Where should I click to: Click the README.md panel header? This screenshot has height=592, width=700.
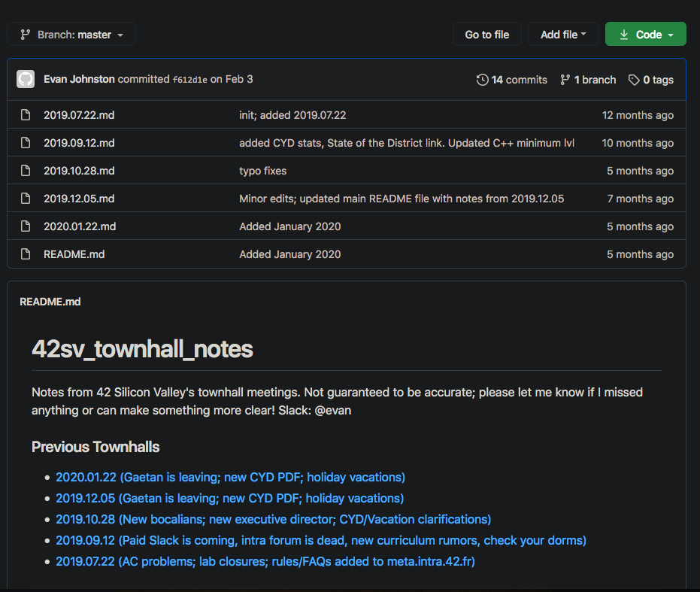coord(50,302)
